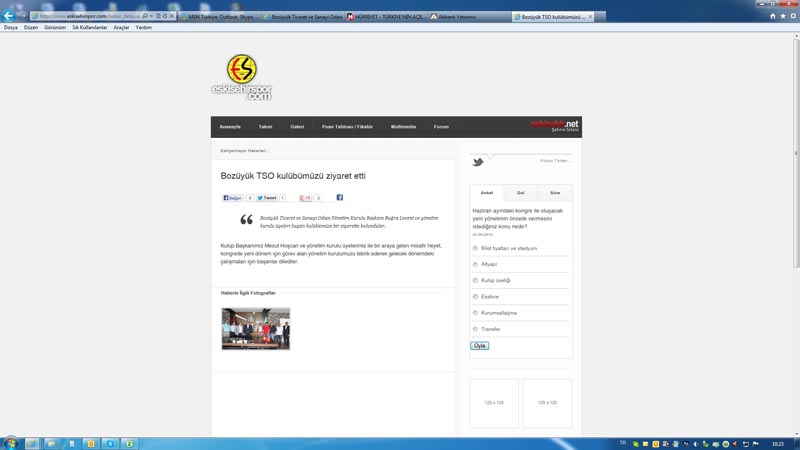800x450 pixels.
Task: Select poll option Altyapı
Action: 475,264
